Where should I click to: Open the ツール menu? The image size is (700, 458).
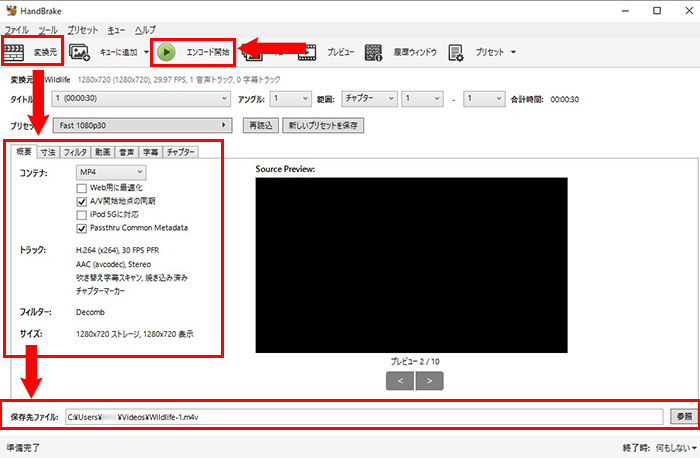tap(48, 30)
